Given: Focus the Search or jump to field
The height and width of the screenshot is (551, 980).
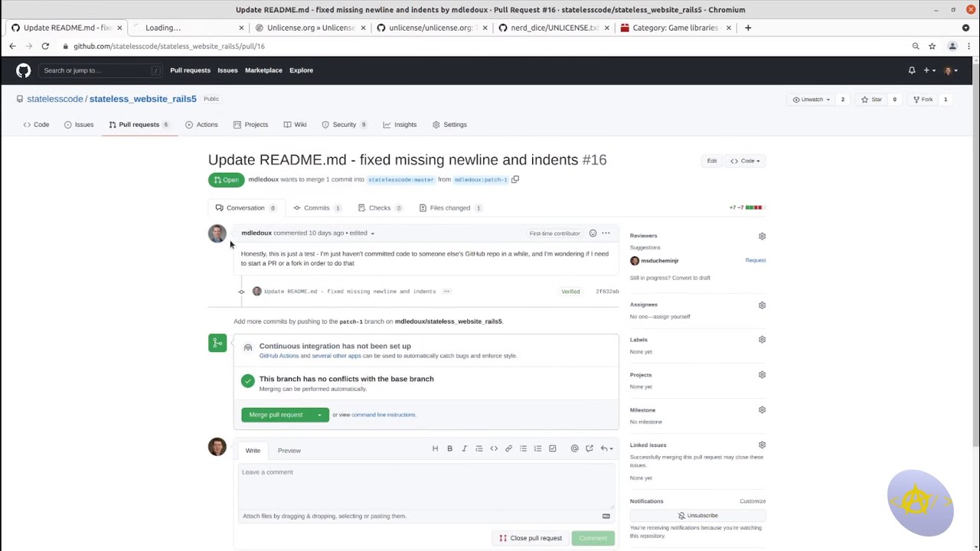Looking at the screenshot, I should pos(102,70).
